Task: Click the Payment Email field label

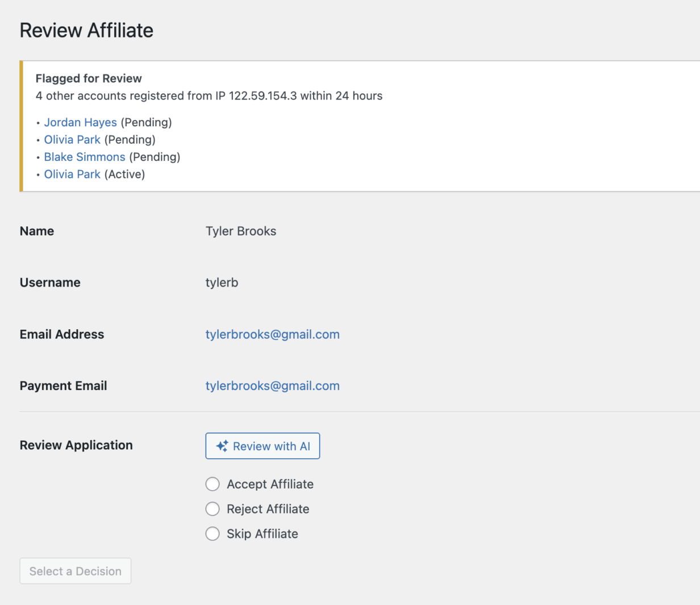Action: pos(63,386)
